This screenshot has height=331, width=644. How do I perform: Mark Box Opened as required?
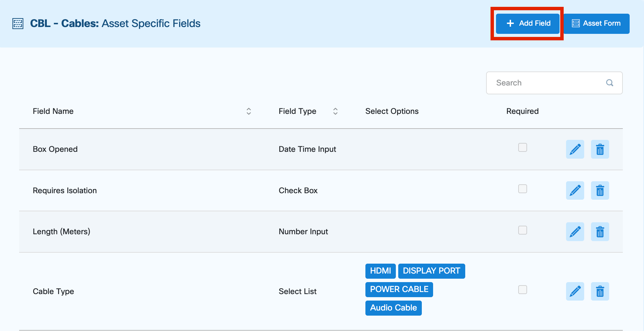(522, 147)
